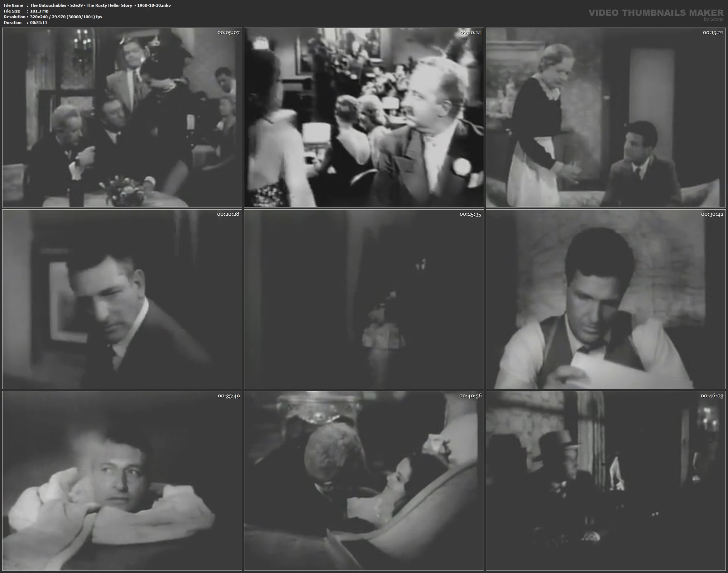Select the thumbnail at 00:05:07

point(122,118)
